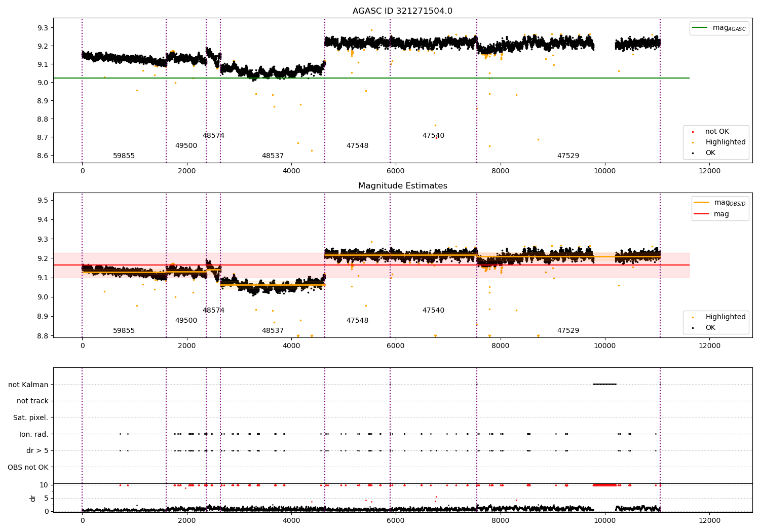The height and width of the screenshot is (532, 760).
Task: Click the red 'not OK' legend marker
Action: [693, 132]
